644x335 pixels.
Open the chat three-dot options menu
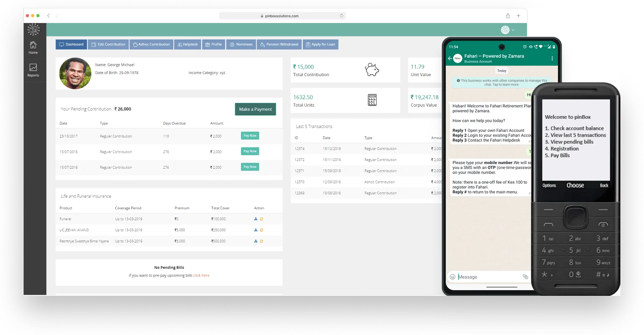552,58
